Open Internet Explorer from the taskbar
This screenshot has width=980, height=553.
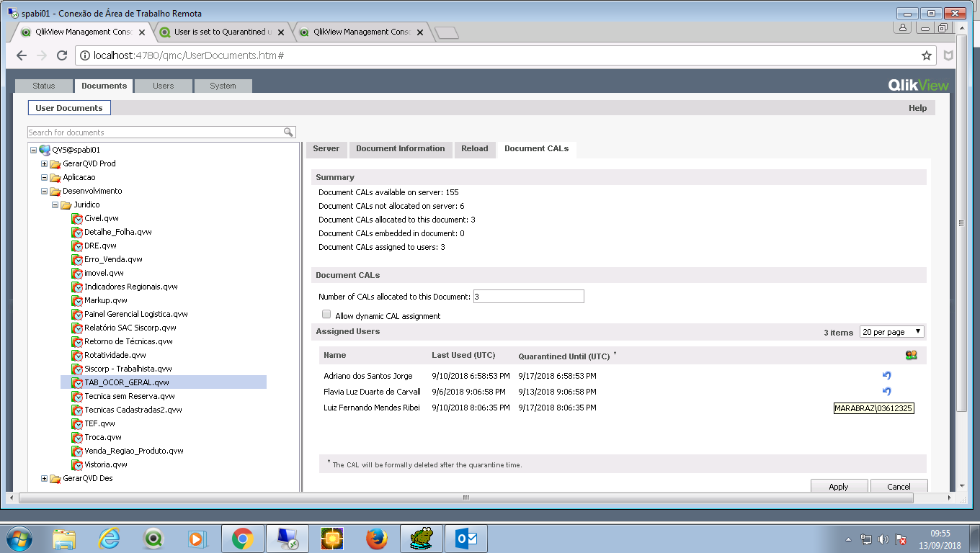[x=109, y=539]
